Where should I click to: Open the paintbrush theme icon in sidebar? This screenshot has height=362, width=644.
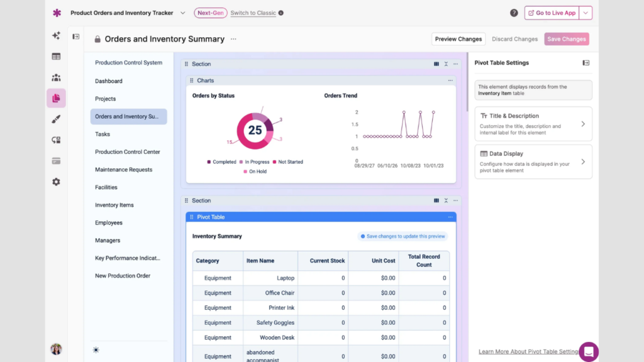(x=56, y=119)
